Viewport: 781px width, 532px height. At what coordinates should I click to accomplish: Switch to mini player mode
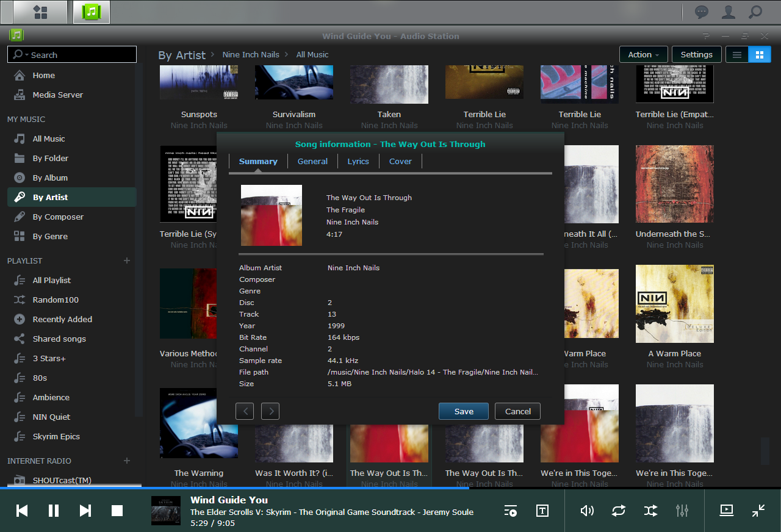(x=758, y=511)
